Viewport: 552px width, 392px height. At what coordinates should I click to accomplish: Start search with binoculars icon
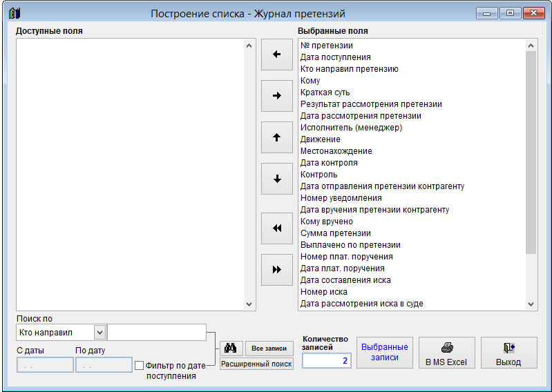point(231,348)
